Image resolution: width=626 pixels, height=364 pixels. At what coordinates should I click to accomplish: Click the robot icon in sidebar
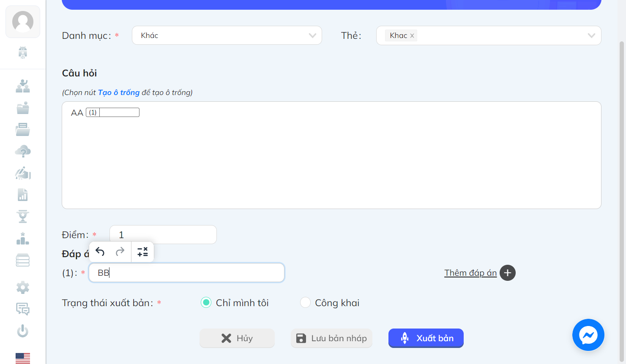23,52
